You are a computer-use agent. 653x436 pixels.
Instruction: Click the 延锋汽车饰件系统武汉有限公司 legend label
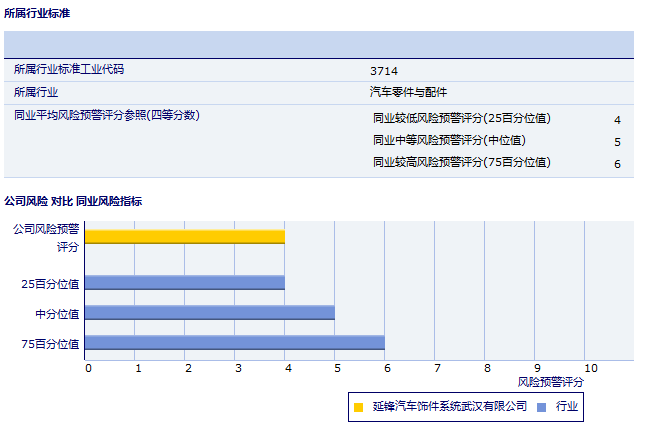(449, 407)
